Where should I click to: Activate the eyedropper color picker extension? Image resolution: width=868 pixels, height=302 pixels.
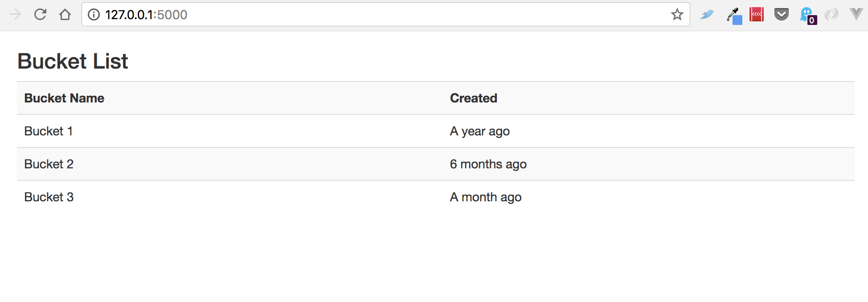(x=734, y=16)
